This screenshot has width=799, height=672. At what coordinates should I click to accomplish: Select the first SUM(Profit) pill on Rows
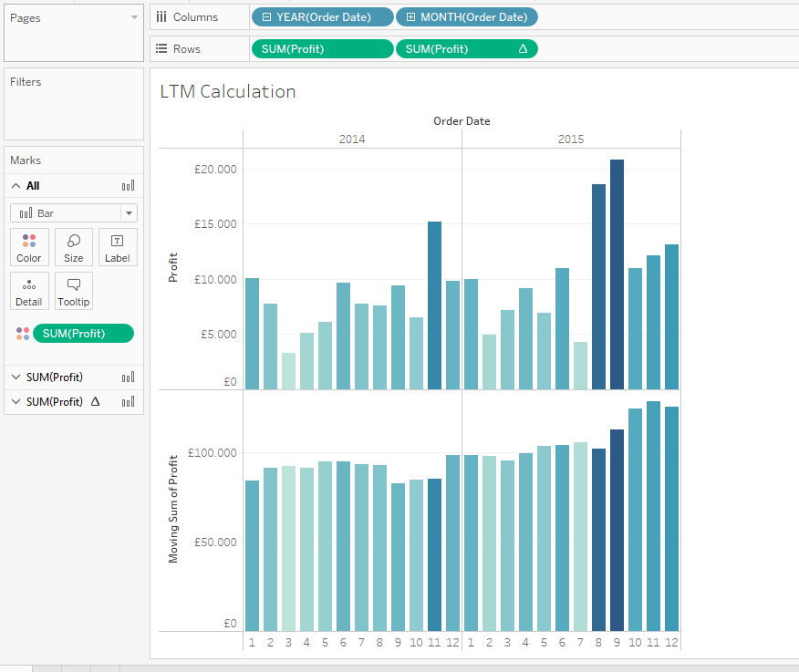[322, 49]
